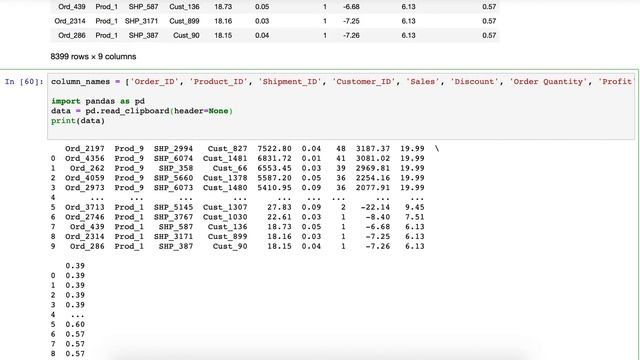
Task: Click profit value 2077.91 in output
Action: [373, 188]
